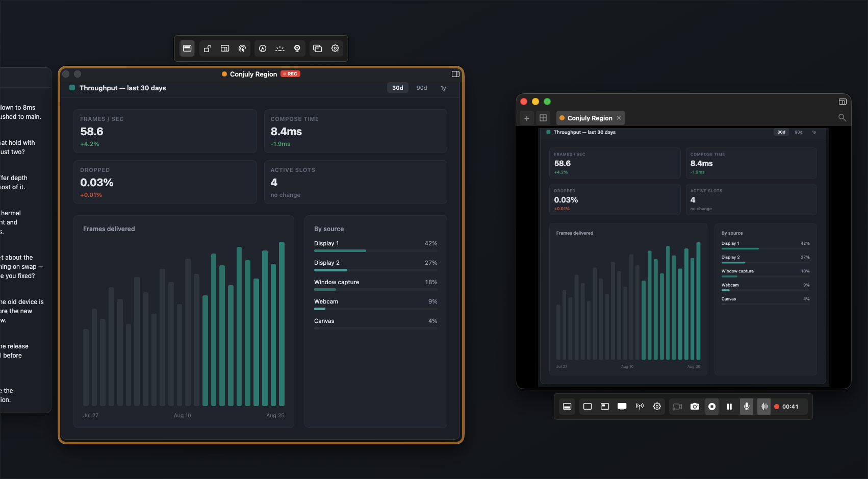Click the Display 2 progress bar
The height and width of the screenshot is (479, 868).
(x=376, y=270)
